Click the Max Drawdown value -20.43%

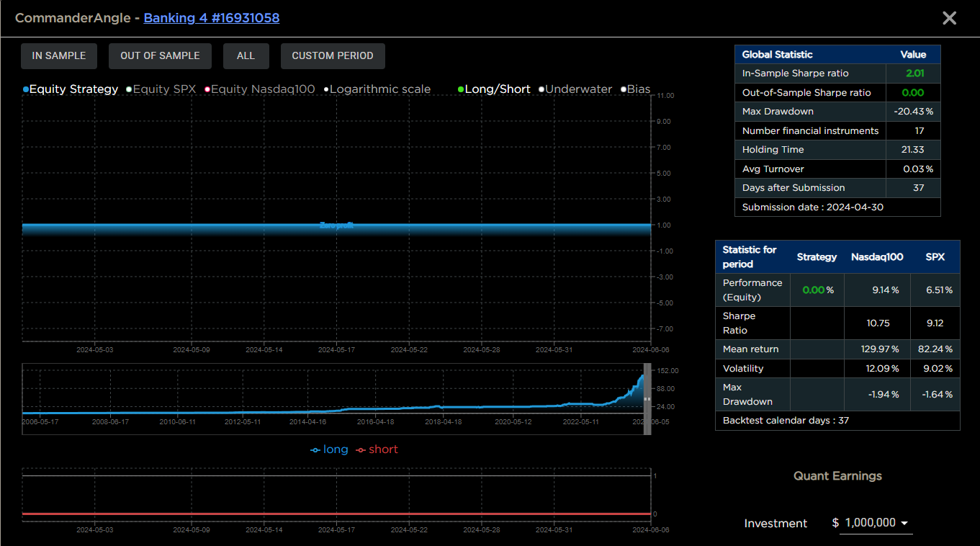[x=913, y=112]
